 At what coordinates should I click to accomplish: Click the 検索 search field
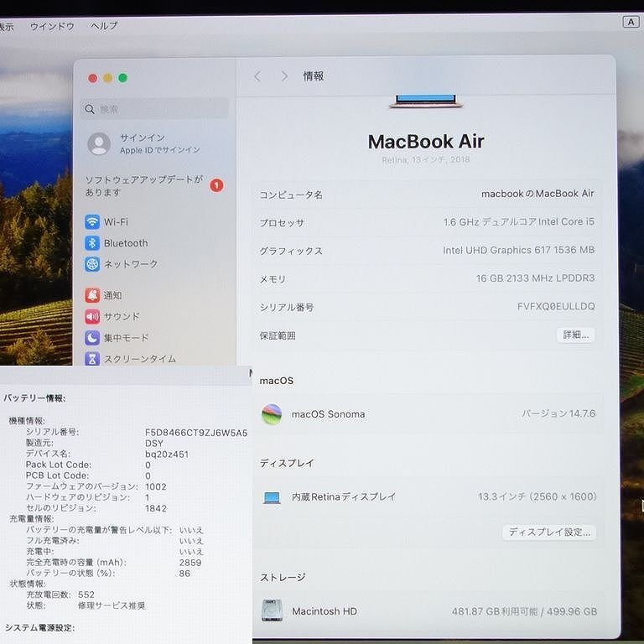pyautogui.click(x=154, y=108)
